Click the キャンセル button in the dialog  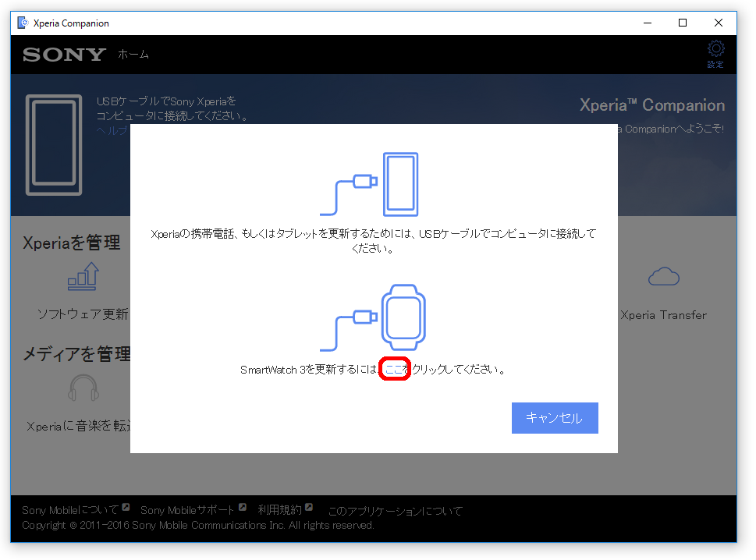coord(555,418)
